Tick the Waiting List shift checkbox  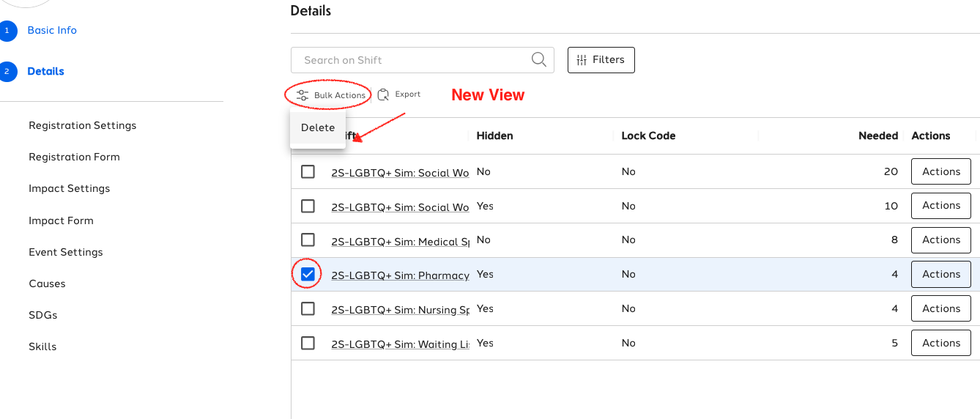(308, 343)
